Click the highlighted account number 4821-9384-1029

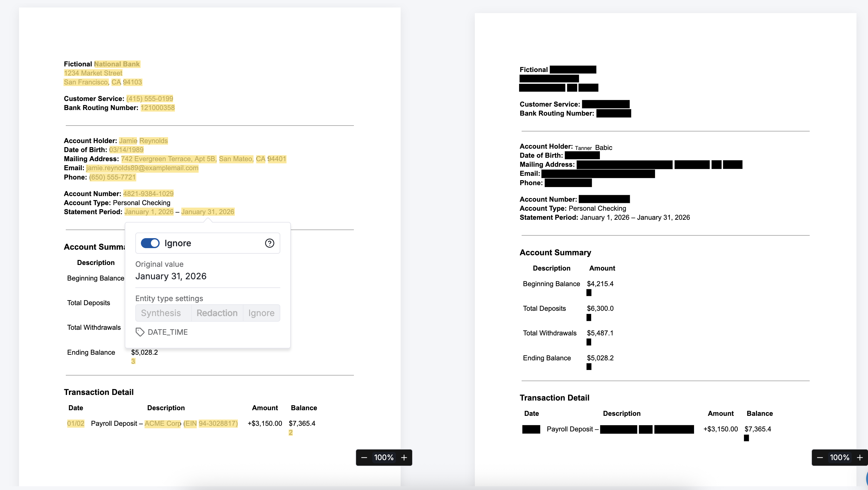tap(148, 194)
